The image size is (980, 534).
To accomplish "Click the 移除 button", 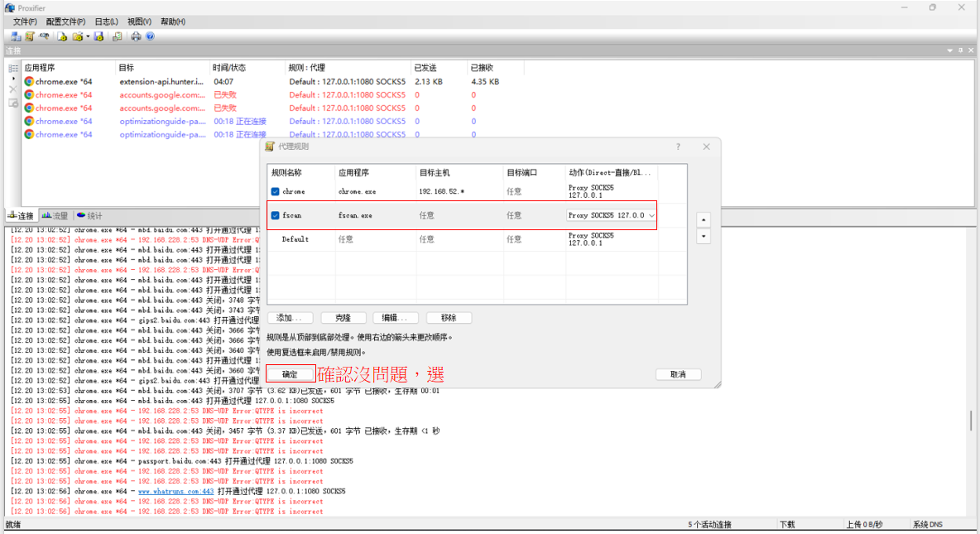I will (x=449, y=318).
